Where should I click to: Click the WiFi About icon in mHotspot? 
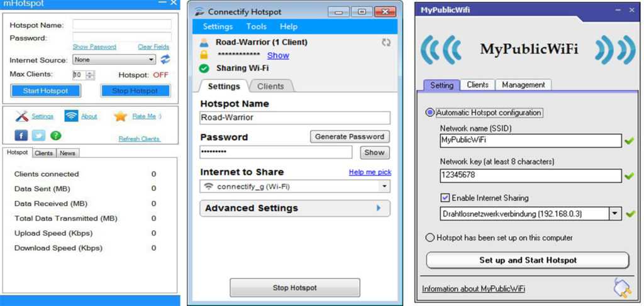(x=71, y=116)
